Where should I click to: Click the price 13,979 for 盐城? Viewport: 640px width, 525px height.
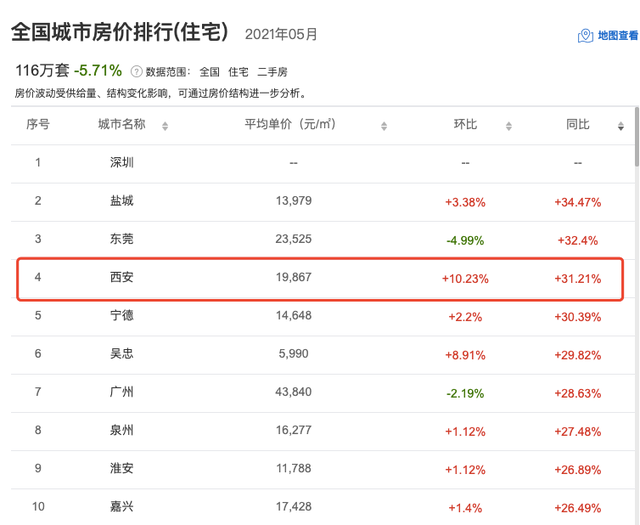(293, 201)
